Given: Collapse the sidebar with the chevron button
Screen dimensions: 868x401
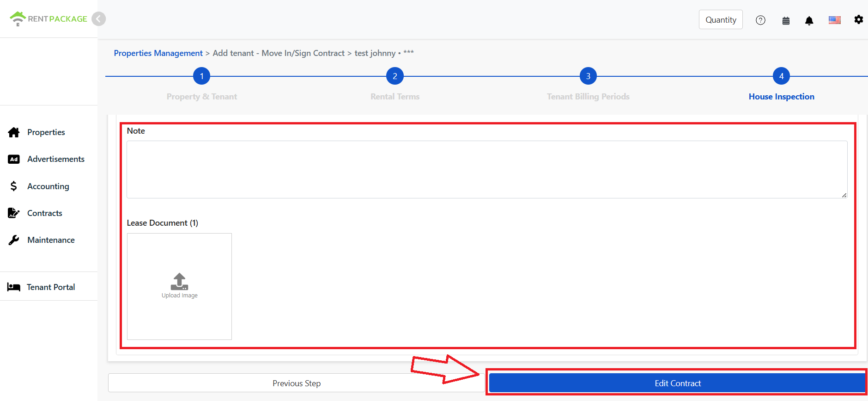Looking at the screenshot, I should [x=98, y=19].
